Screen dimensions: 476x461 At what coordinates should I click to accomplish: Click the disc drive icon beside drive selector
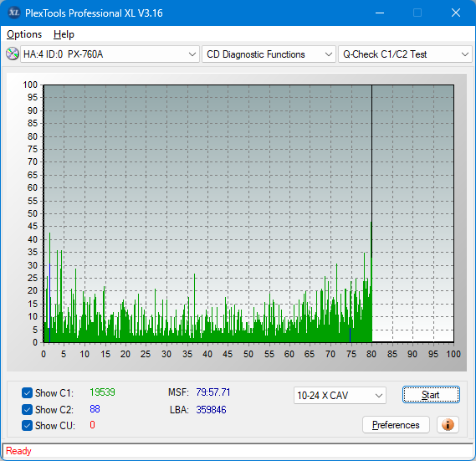tap(13, 54)
